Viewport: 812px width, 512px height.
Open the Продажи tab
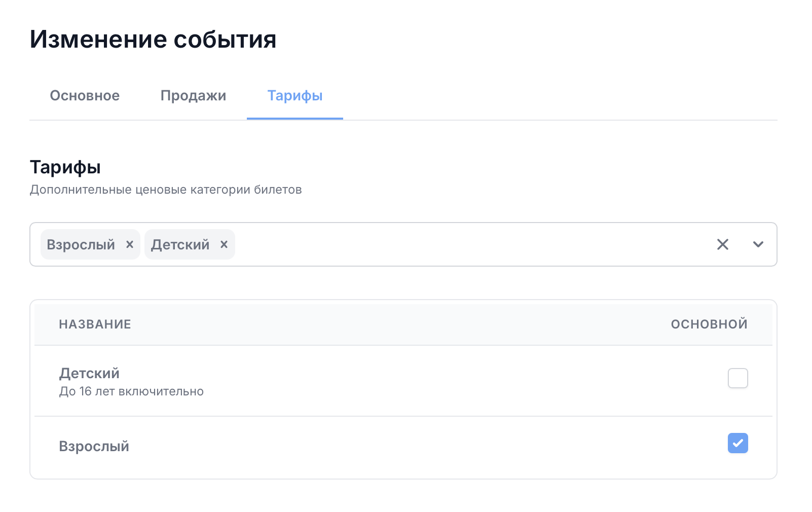[194, 96]
